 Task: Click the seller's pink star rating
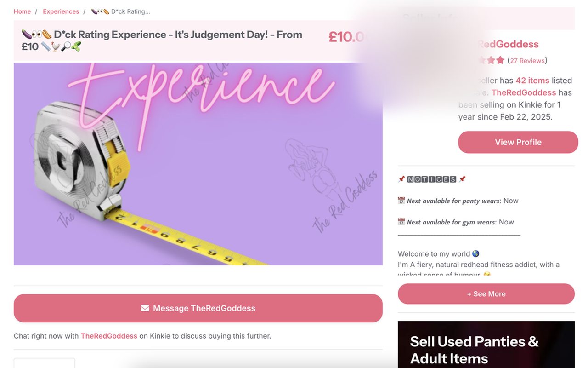(x=491, y=60)
